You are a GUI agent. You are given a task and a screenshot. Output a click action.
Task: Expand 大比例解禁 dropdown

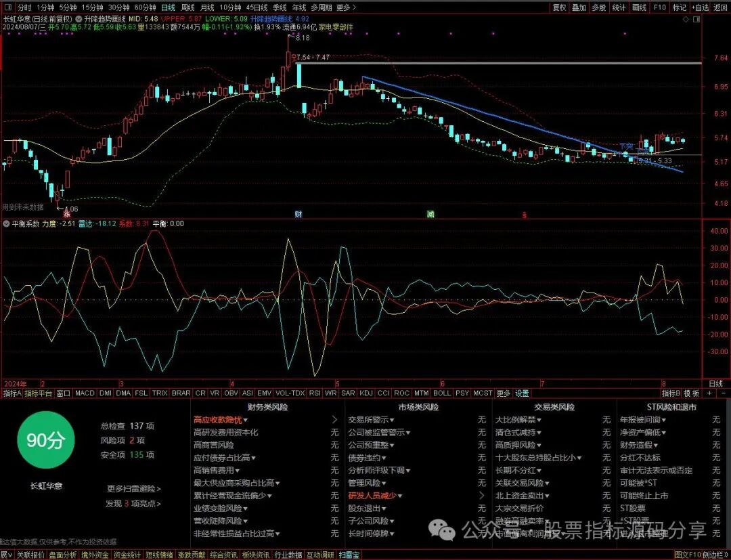click(x=518, y=420)
